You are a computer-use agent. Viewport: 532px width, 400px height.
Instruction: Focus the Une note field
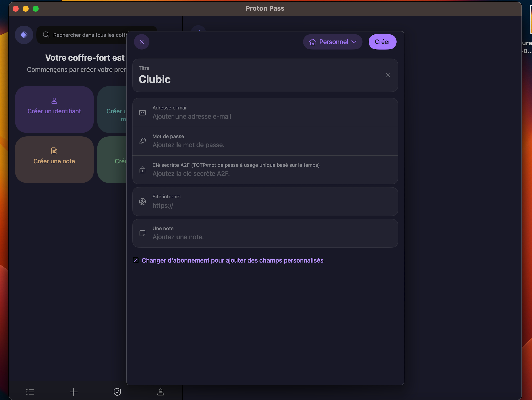265,233
